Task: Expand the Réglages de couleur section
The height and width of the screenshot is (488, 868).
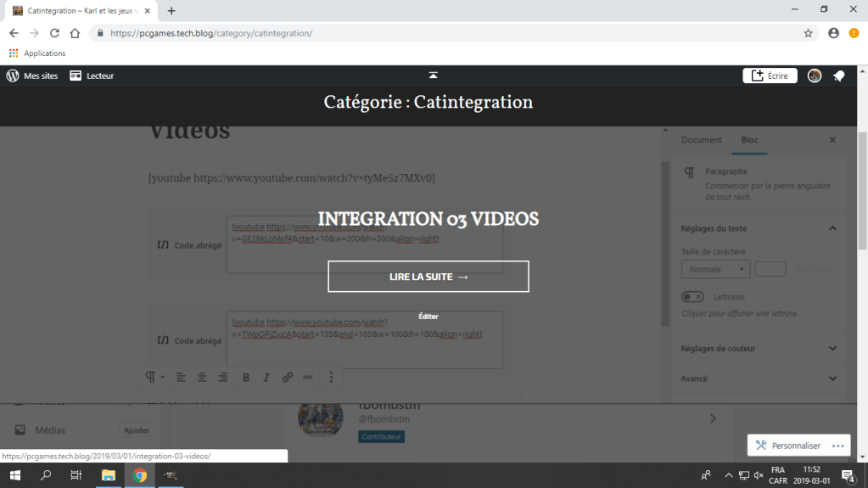Action: (x=832, y=349)
